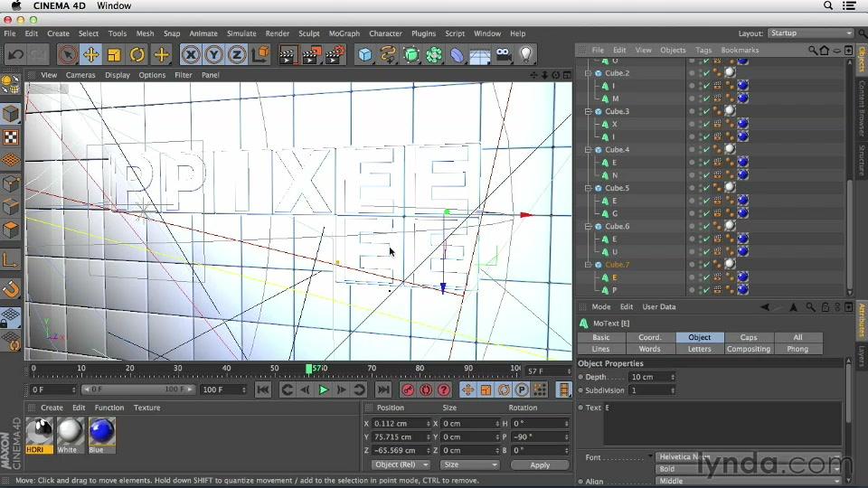Screen dimensions: 868x488
Task: Toggle enable checkmark for Cube.4
Action: (706, 149)
